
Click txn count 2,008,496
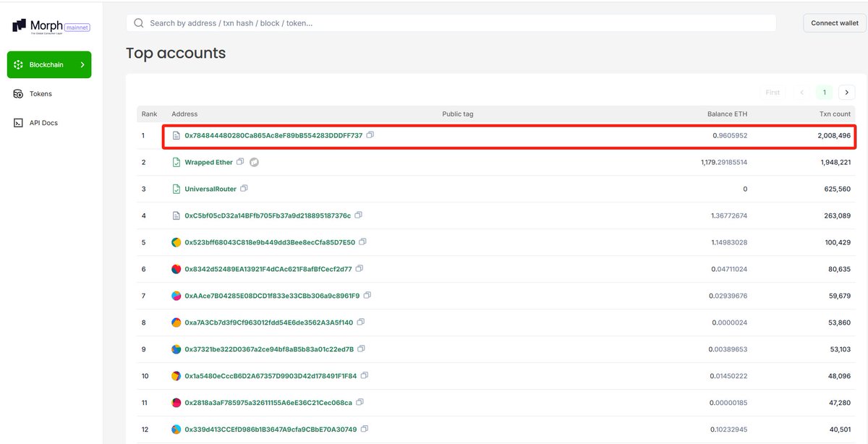point(833,136)
